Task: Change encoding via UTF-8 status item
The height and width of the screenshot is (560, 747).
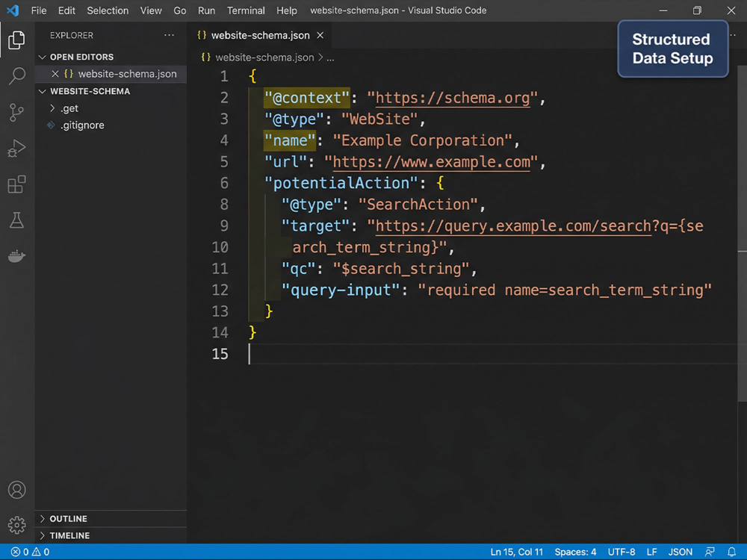Action: [622, 552]
